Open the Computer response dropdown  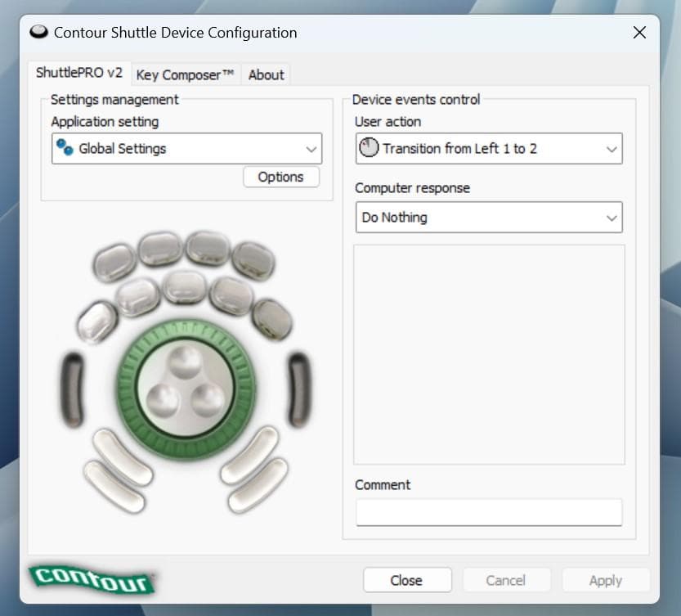point(489,218)
